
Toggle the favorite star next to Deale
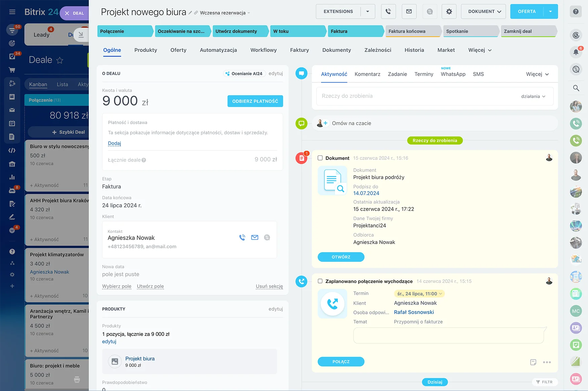click(60, 61)
